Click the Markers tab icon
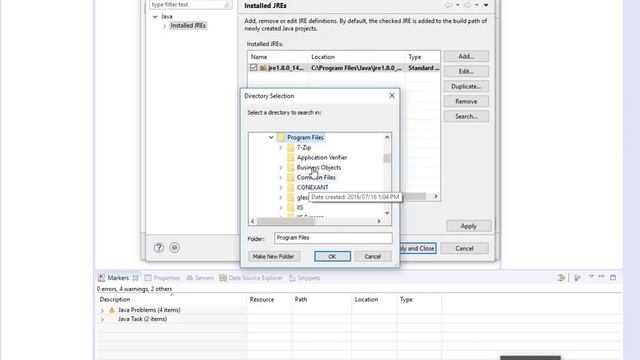Image resolution: width=640 pixels, height=360 pixels. coord(102,278)
